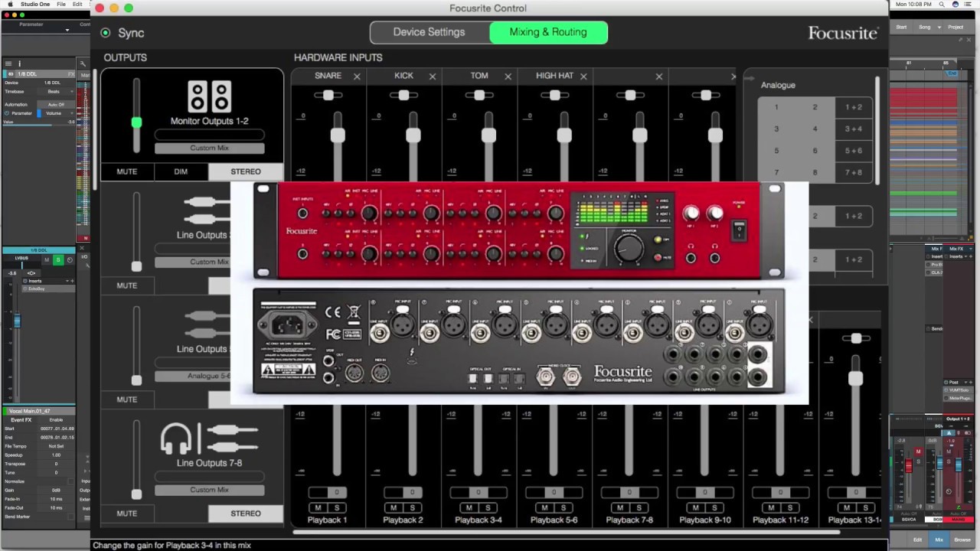
Task: Remove the TOM input channel with its X
Action: click(508, 77)
